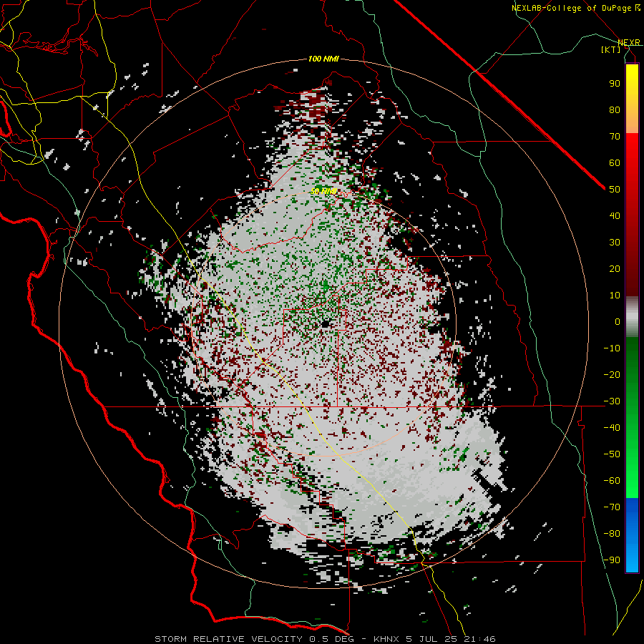This screenshot has height=644, width=644.
Task: Select the 50 value on velocity scale
Action: pos(615,190)
